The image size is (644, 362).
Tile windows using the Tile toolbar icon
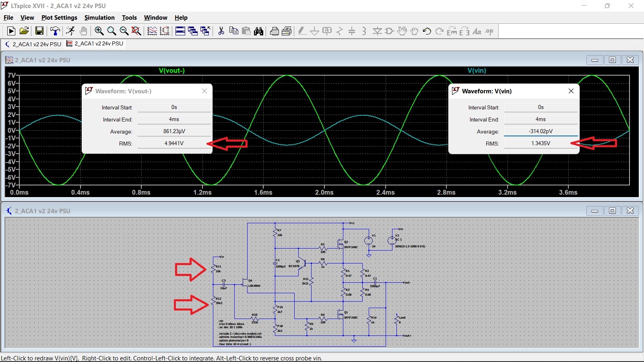(x=180, y=31)
